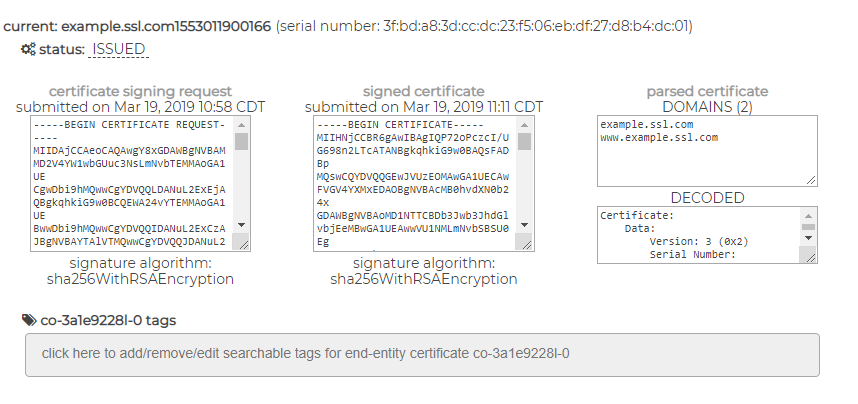
Task: Click the tags icon beside co-3a1e9228l-0
Action: (x=29, y=320)
